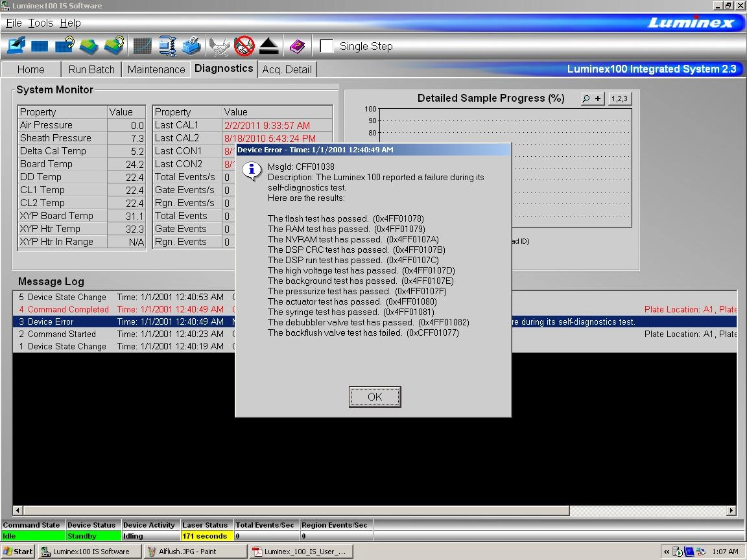747x560 pixels.
Task: Click the magnifier zoom-in chart button
Action: pyautogui.click(x=592, y=99)
